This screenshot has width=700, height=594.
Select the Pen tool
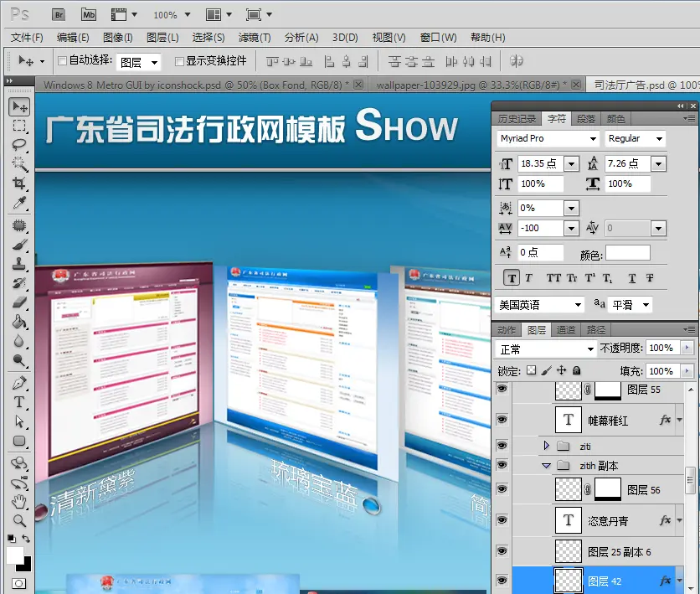click(20, 383)
